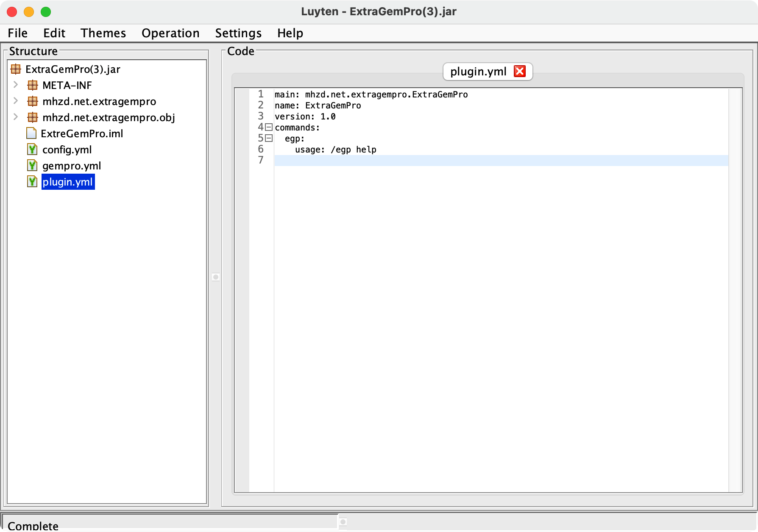Viewport: 758px width, 532px height.
Task: Open the File menu
Action: [x=18, y=33]
